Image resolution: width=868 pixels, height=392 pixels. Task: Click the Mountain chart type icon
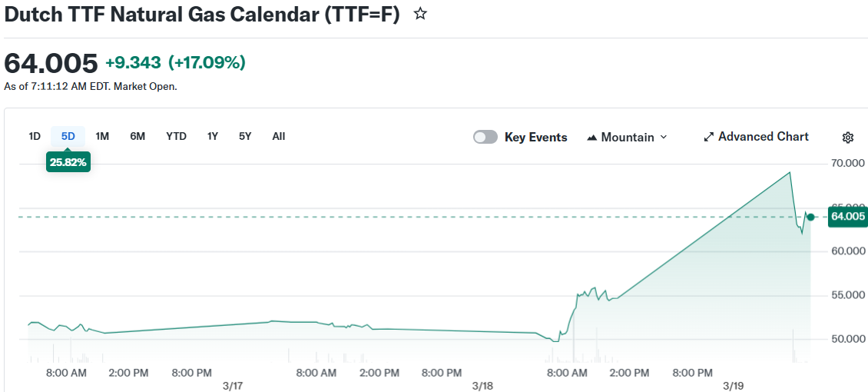point(591,138)
